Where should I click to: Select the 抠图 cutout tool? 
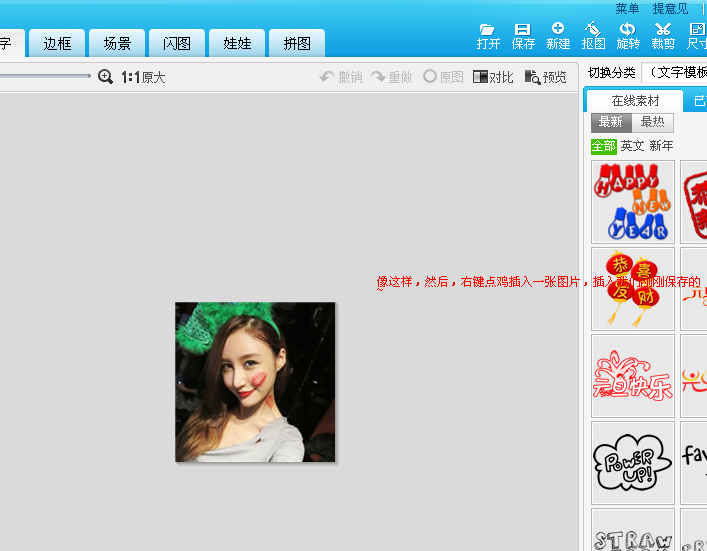click(x=593, y=36)
